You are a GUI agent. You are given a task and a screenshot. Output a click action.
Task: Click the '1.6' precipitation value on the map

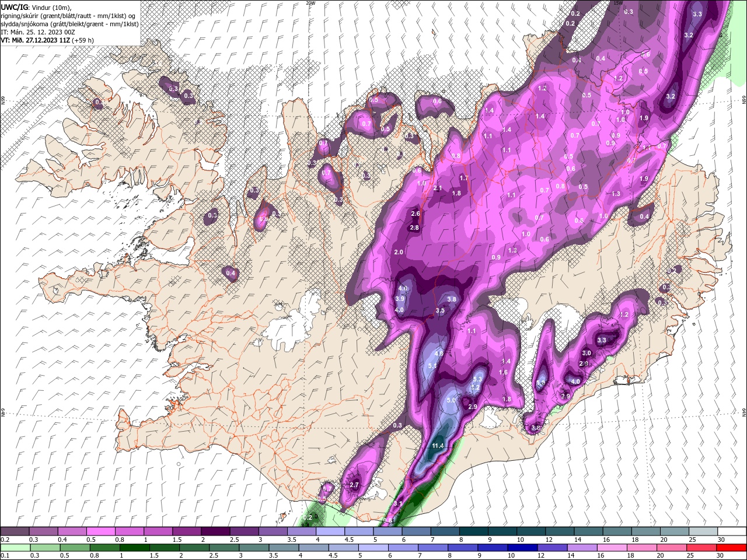pos(503,372)
